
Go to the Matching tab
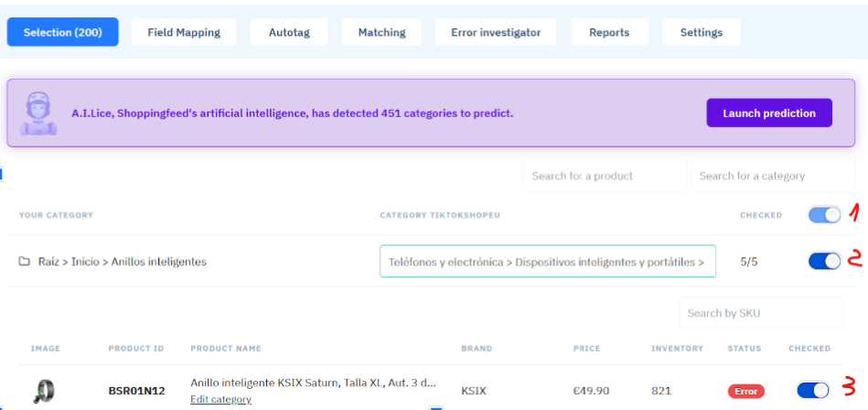pyautogui.click(x=381, y=32)
